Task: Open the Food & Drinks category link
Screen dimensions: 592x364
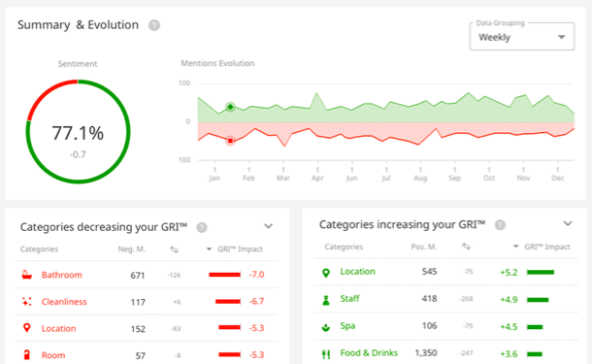Action: [x=369, y=352]
